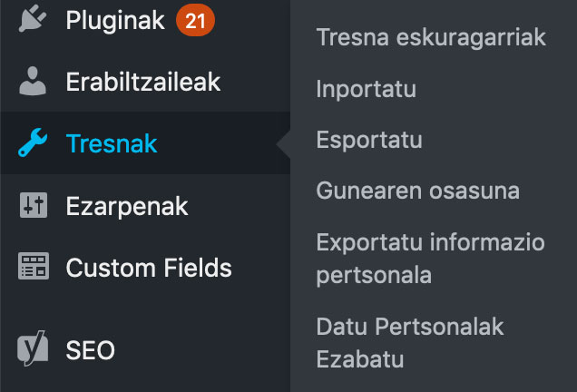Select the highlighted Tresnak menu label
The height and width of the screenshot is (392, 577).
pos(112,143)
